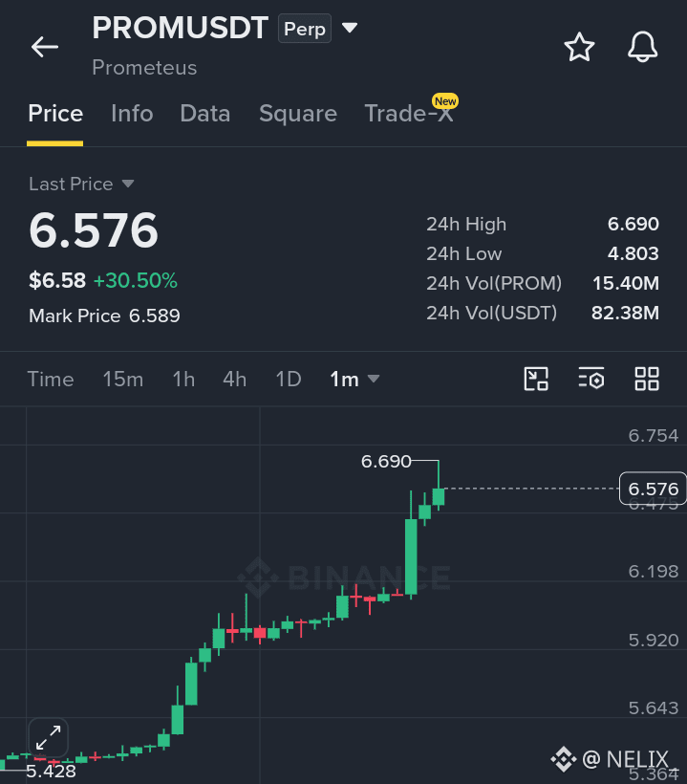Tap the 24h High 6.690 value
The image size is (687, 784).
(633, 224)
